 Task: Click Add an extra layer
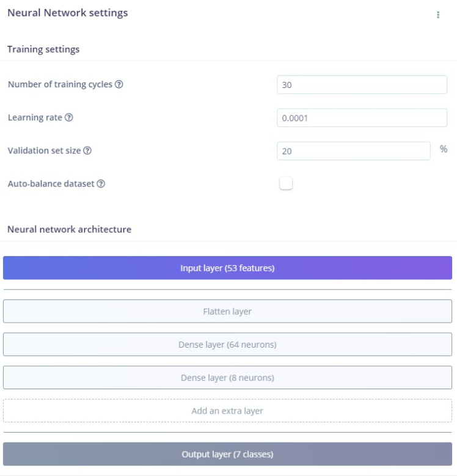pos(227,411)
